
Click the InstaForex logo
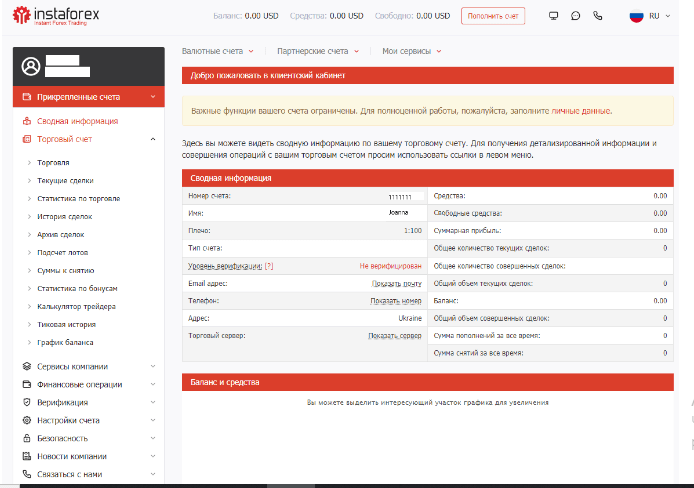pyautogui.click(x=56, y=15)
